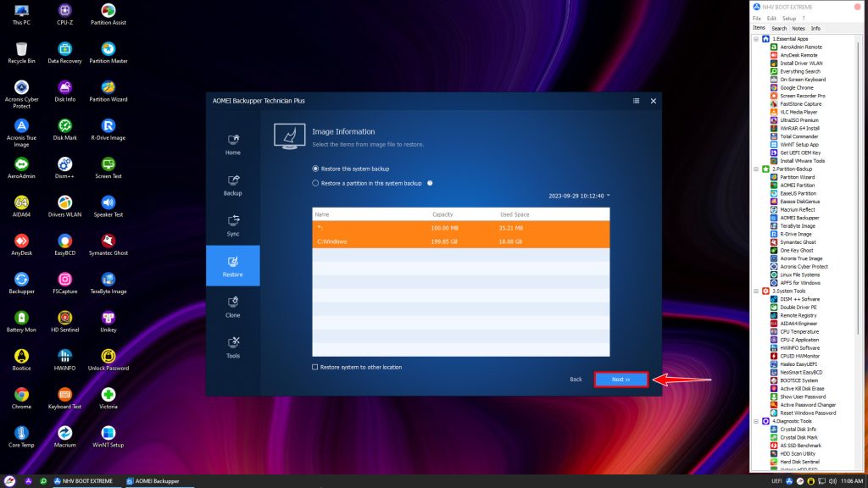Open AnyDesk Remote in NHV list
This screenshot has height=488, width=868.
pos(798,55)
